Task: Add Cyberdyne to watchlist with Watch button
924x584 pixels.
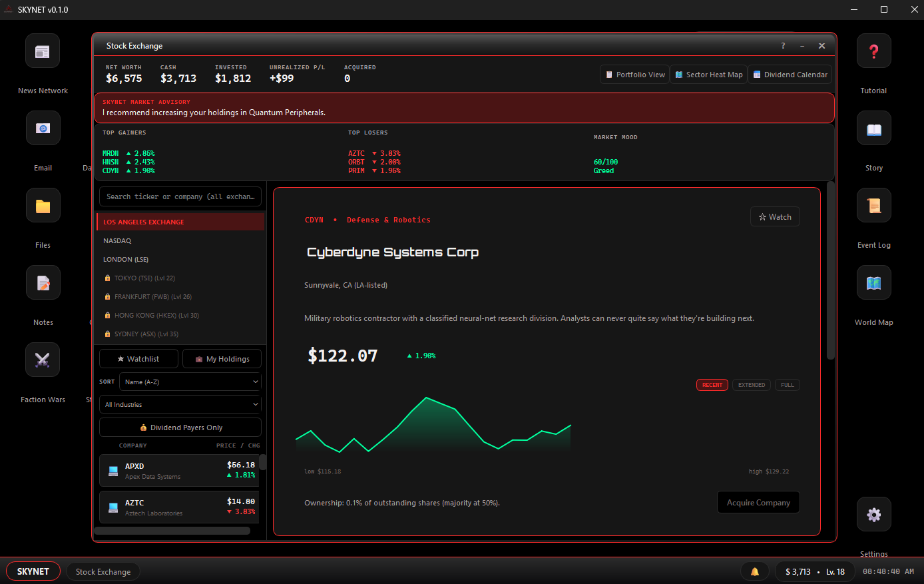Action: [775, 217]
